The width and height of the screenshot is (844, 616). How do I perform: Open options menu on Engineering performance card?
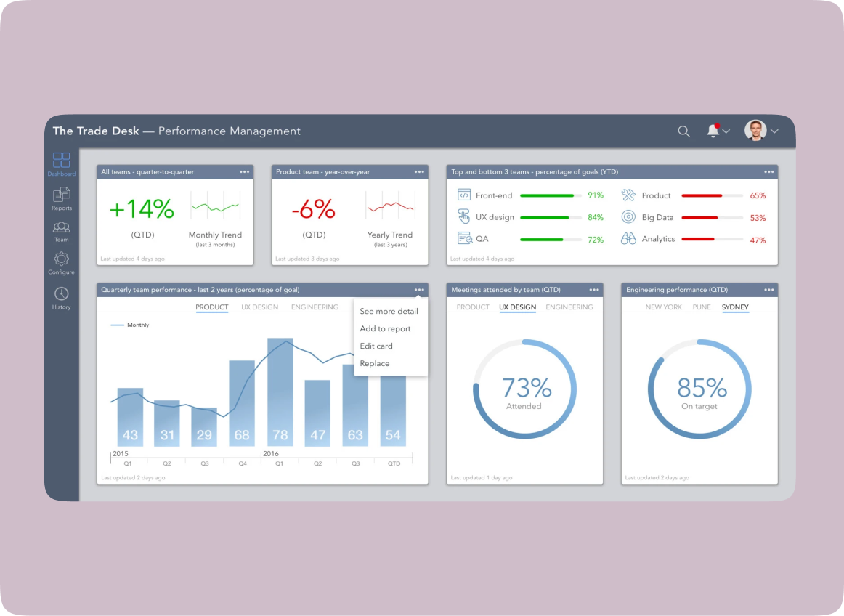pyautogui.click(x=769, y=290)
